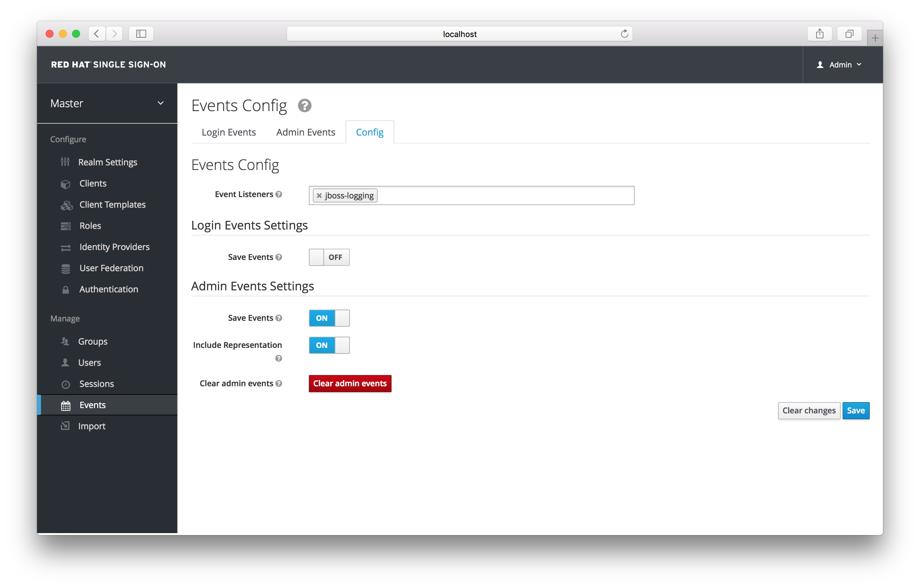Toggle Admin Events Save Events ON

click(x=328, y=318)
